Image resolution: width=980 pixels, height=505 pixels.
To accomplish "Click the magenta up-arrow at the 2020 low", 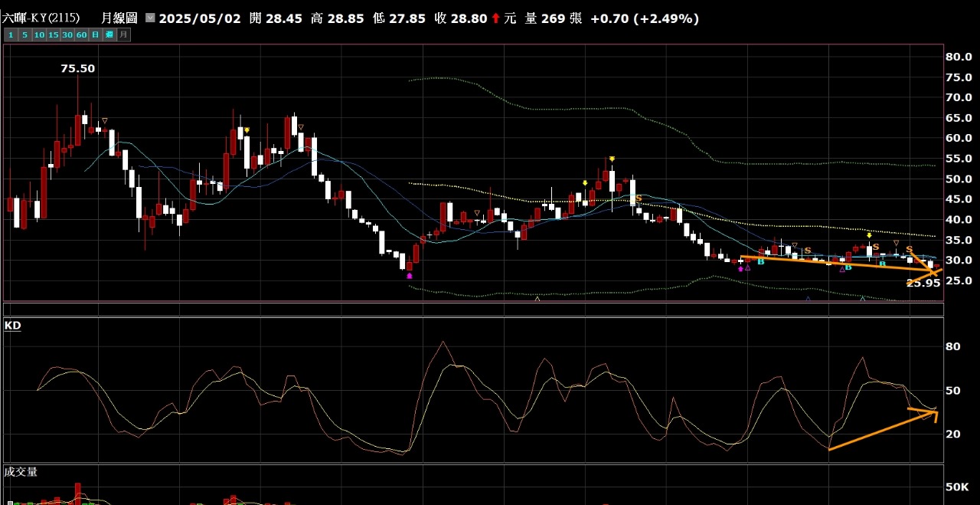I will (x=410, y=275).
